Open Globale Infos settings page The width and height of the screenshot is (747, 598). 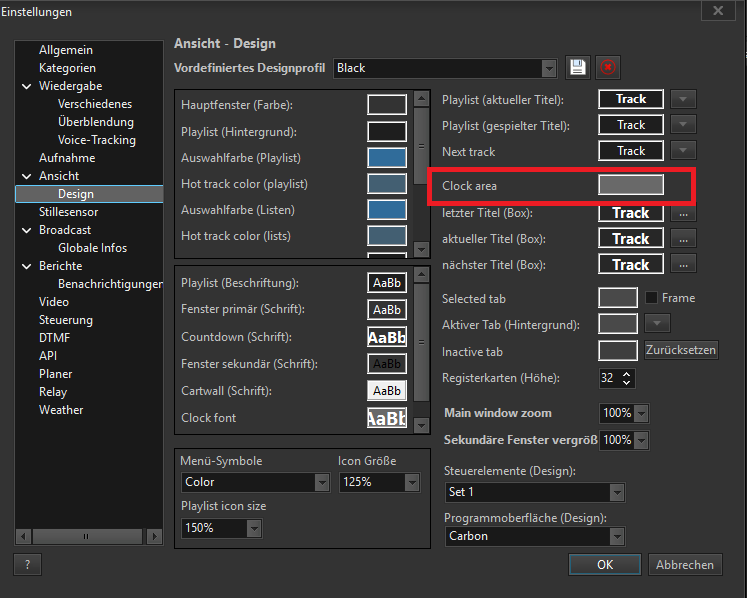point(92,248)
